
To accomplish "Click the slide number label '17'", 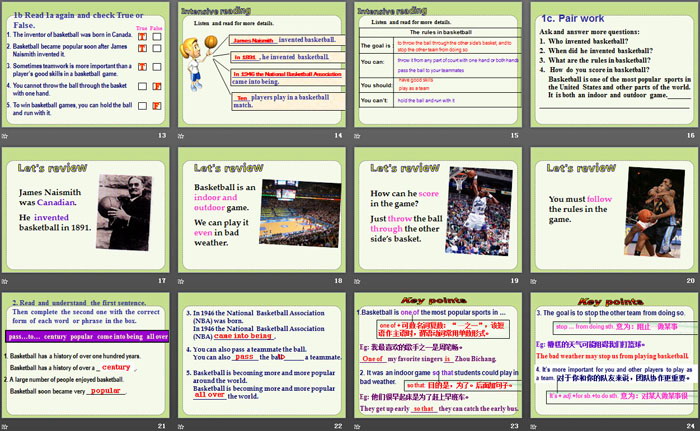I will click(162, 280).
